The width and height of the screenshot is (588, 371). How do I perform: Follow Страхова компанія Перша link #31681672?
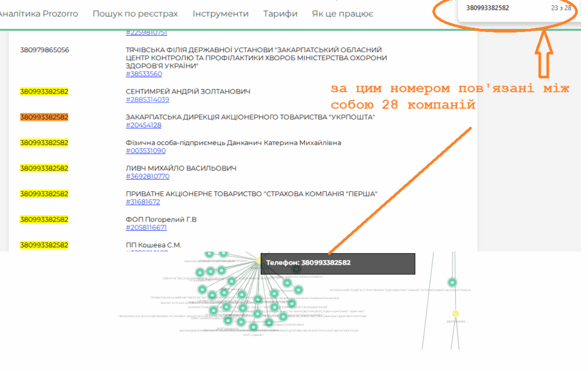142,202
